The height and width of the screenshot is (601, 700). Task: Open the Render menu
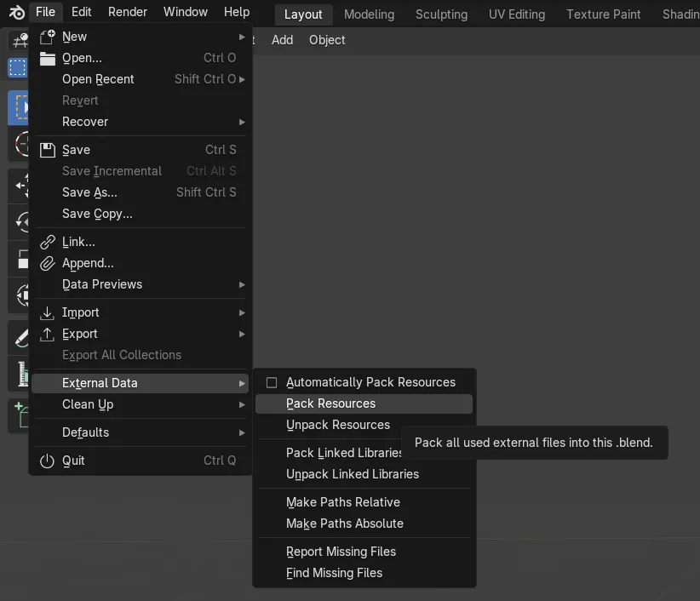coord(127,11)
